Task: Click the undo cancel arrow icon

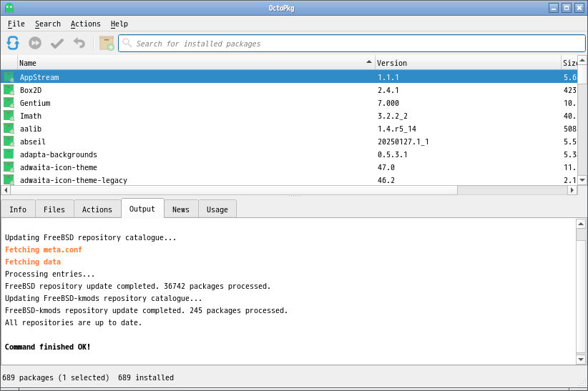Action: tap(79, 43)
